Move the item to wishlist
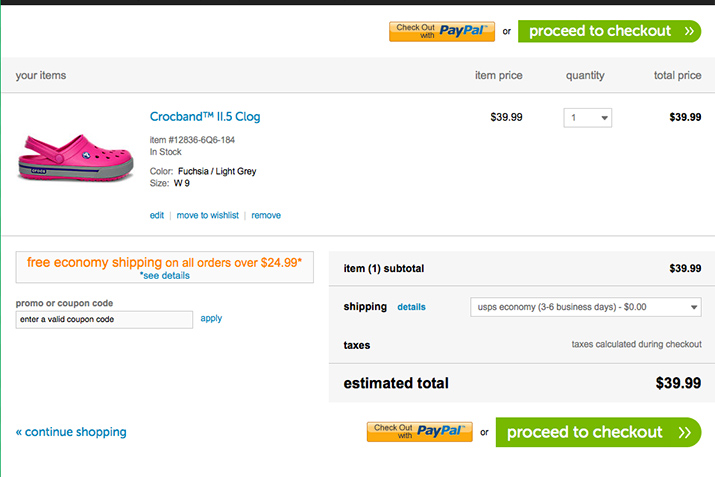This screenshot has width=715, height=477. [207, 215]
